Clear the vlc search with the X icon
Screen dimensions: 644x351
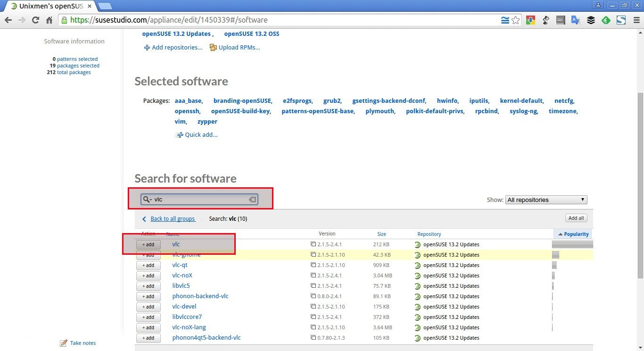(252, 200)
